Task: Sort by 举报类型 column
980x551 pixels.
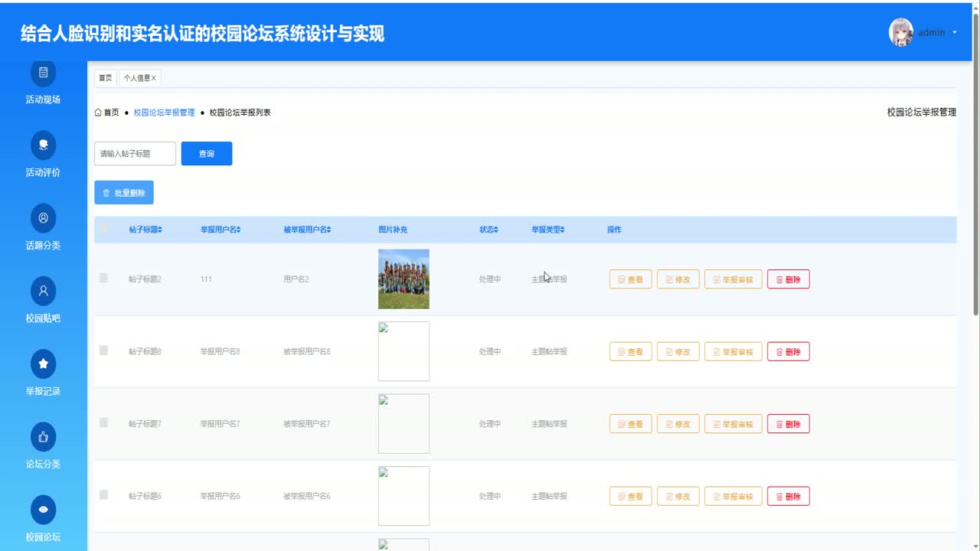Action: point(547,230)
